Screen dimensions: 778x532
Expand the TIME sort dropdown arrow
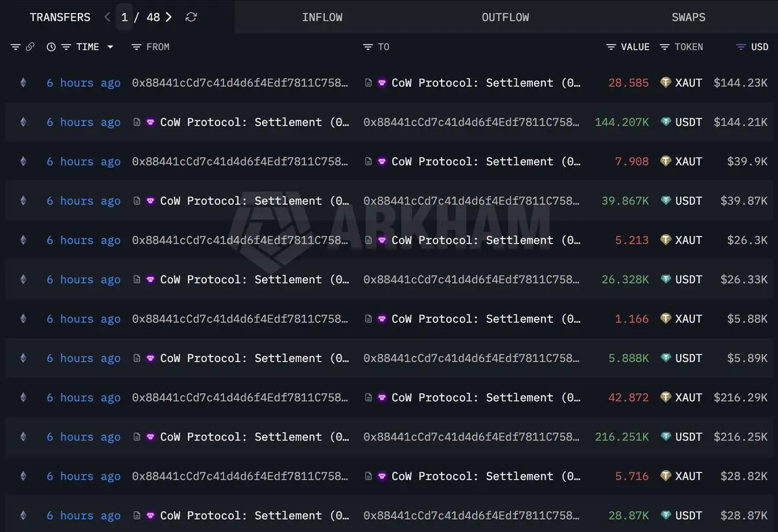click(x=110, y=47)
